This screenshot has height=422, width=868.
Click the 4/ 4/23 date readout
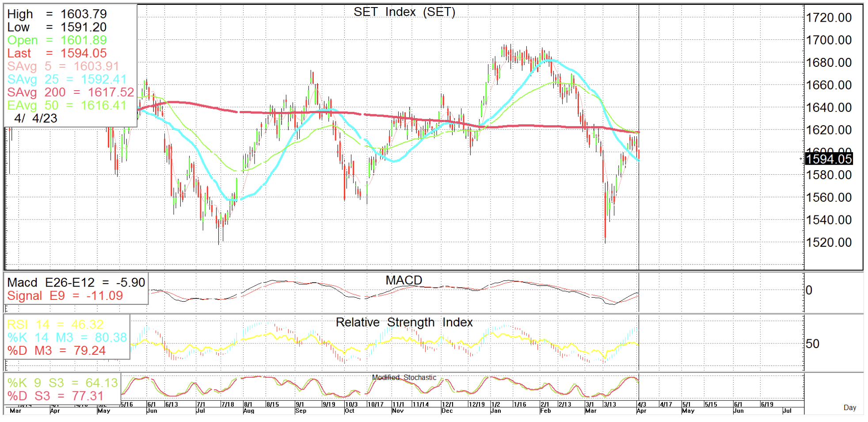coord(36,119)
